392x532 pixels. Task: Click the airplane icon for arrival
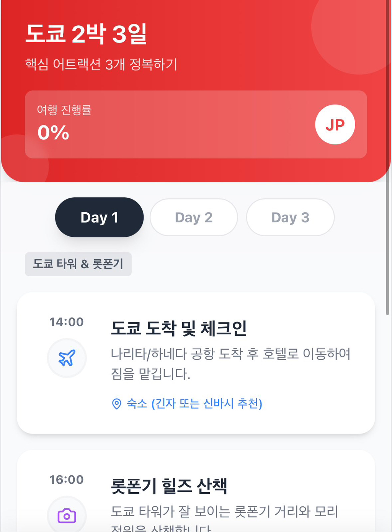coord(67,358)
